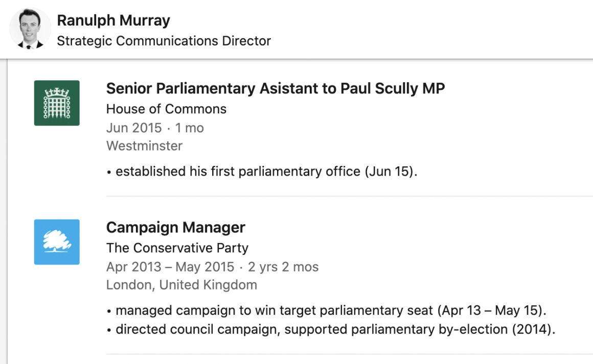The image size is (593, 364).
Task: Open Ranulph Murray's profile photo
Action: [x=30, y=30]
